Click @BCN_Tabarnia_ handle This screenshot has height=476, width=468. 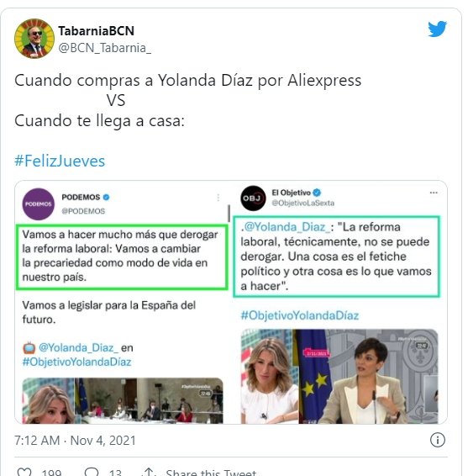coord(105,48)
